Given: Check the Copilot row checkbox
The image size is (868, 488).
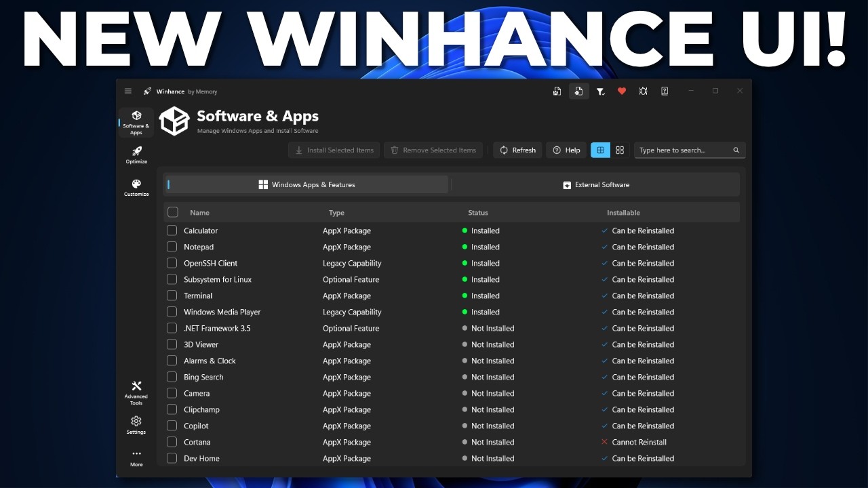Looking at the screenshot, I should [172, 426].
